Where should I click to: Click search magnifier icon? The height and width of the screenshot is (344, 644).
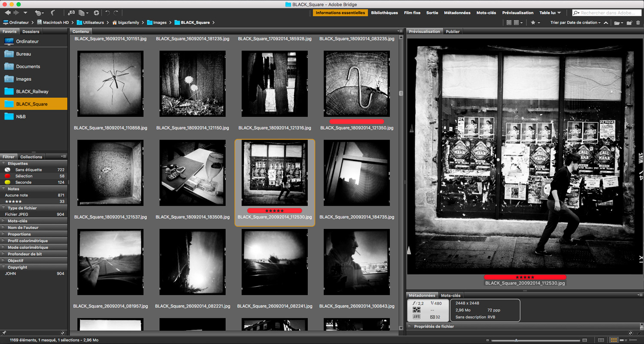click(x=577, y=13)
